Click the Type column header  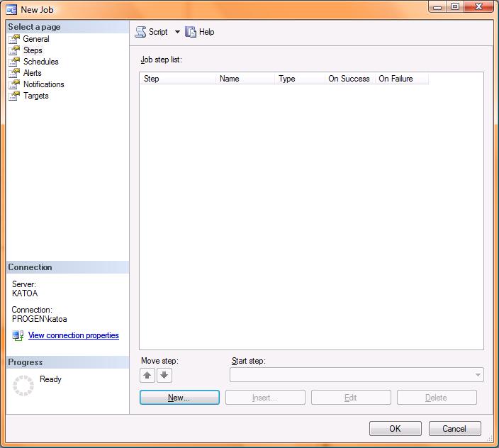[x=300, y=79]
